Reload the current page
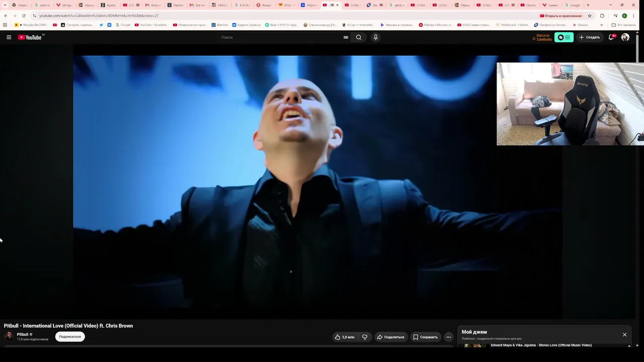This screenshot has height=362, width=644. tap(24, 16)
